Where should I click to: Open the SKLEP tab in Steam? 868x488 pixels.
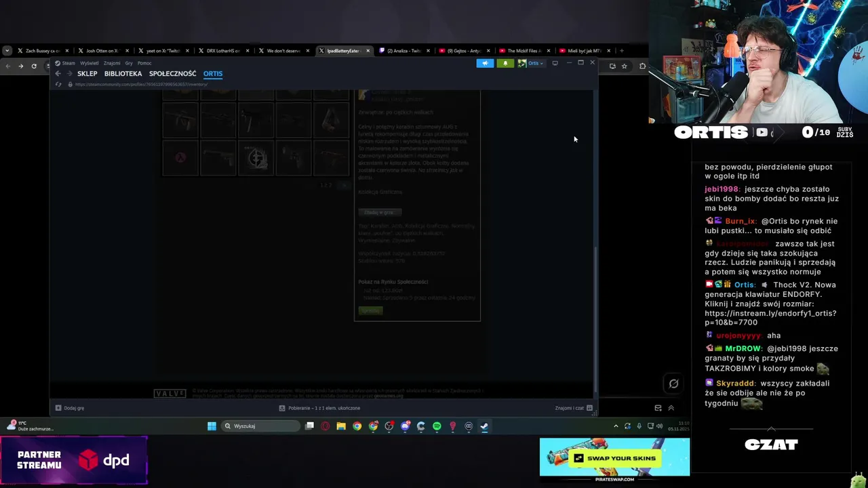point(87,73)
